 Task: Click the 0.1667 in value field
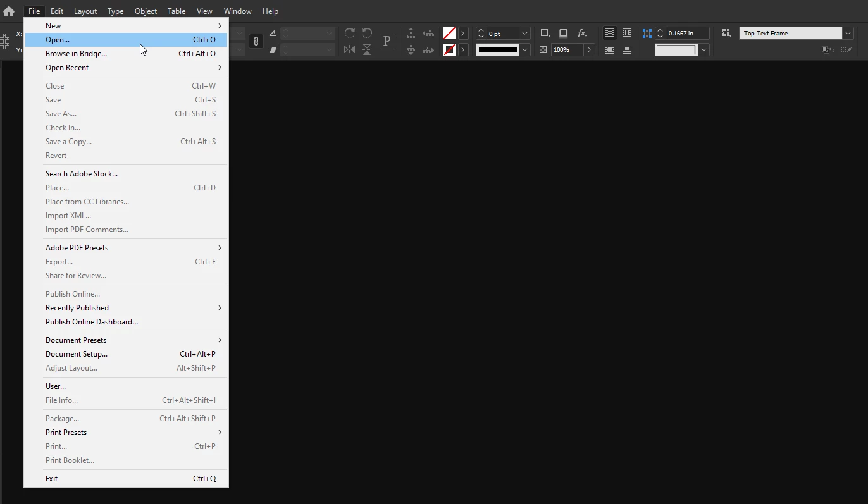pyautogui.click(x=687, y=34)
